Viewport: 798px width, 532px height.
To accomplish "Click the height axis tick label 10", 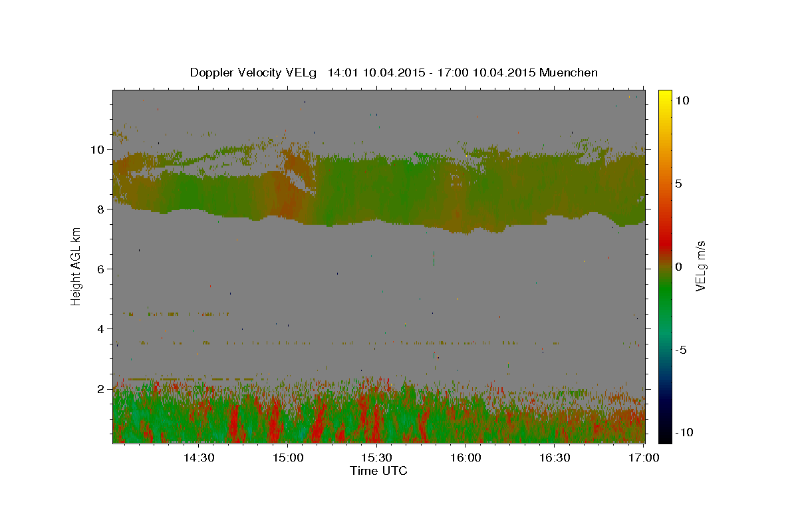I will [98, 149].
